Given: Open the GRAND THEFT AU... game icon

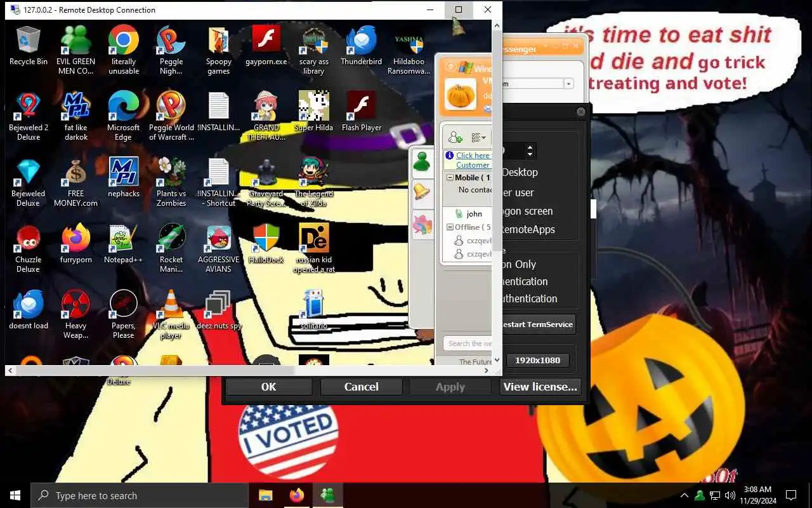Looking at the screenshot, I should (x=266, y=116).
